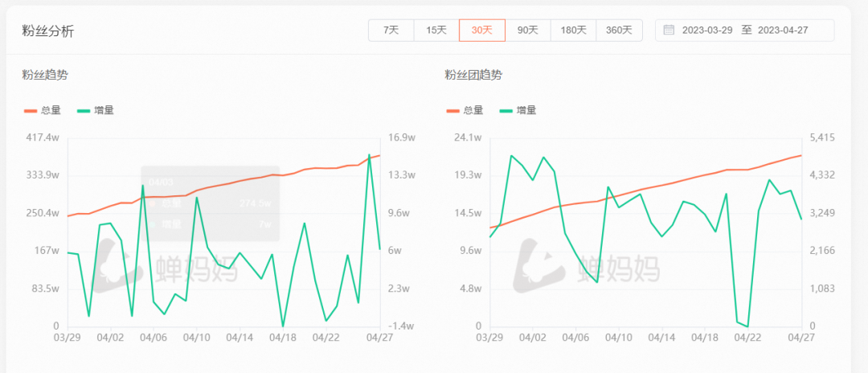The width and height of the screenshot is (868, 373).
Task: Select the active 30天 range tab
Action: click(x=482, y=31)
